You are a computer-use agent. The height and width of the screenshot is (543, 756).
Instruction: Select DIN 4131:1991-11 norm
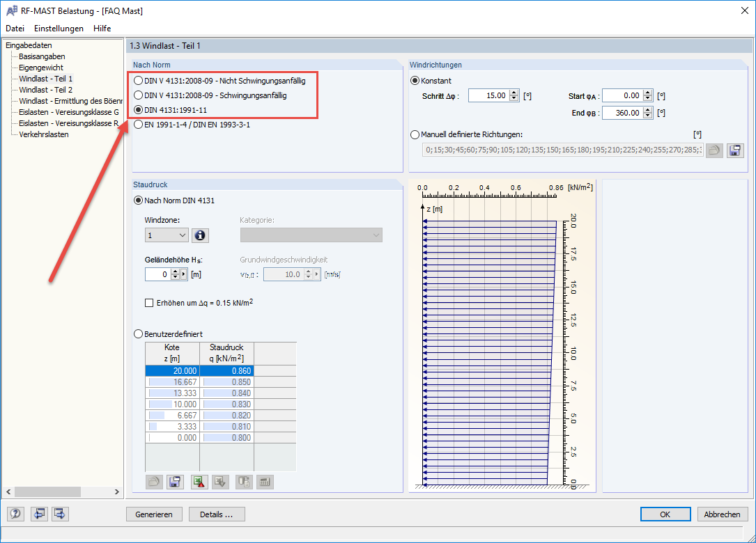139,110
